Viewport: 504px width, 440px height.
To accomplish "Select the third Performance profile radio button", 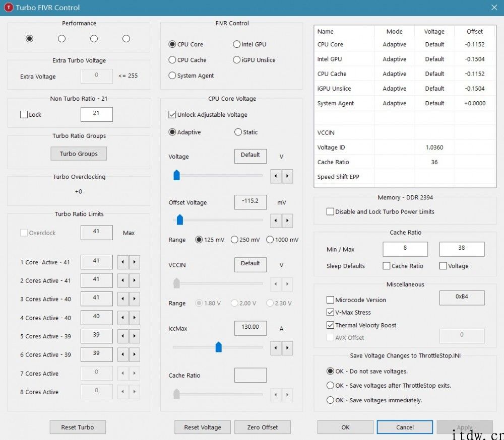I will pyautogui.click(x=94, y=39).
